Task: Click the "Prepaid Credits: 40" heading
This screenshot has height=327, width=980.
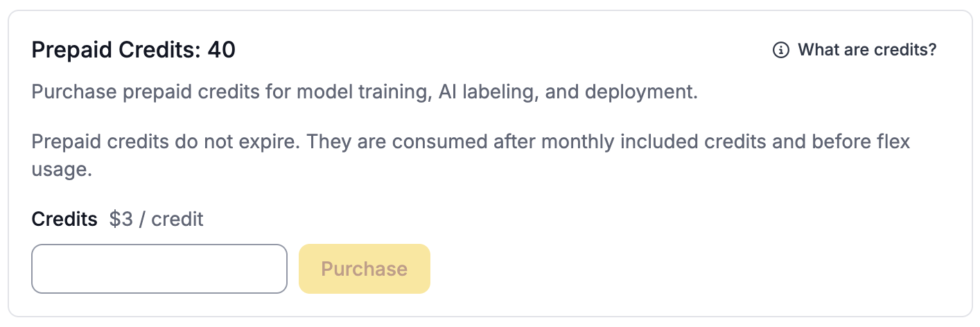Action: coord(134,50)
